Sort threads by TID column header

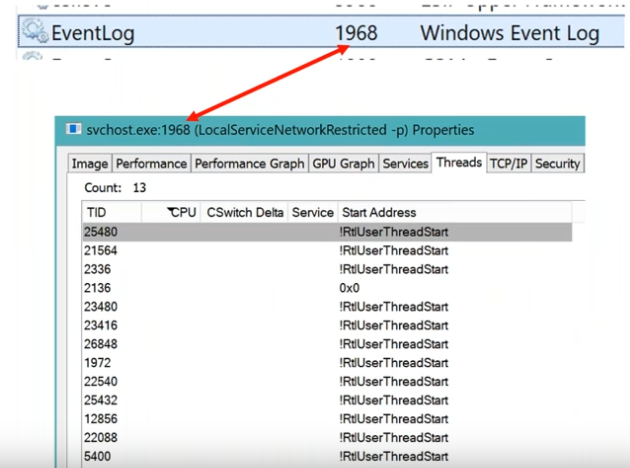click(x=112, y=212)
